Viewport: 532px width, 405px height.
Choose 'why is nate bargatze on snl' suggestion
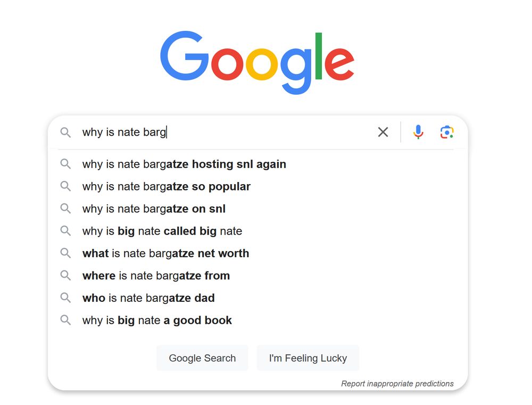pyautogui.click(x=154, y=209)
